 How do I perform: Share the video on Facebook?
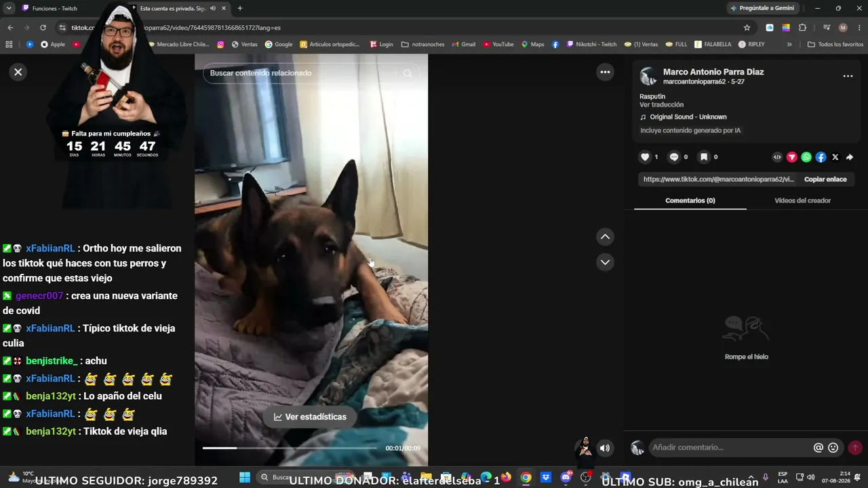(821, 157)
